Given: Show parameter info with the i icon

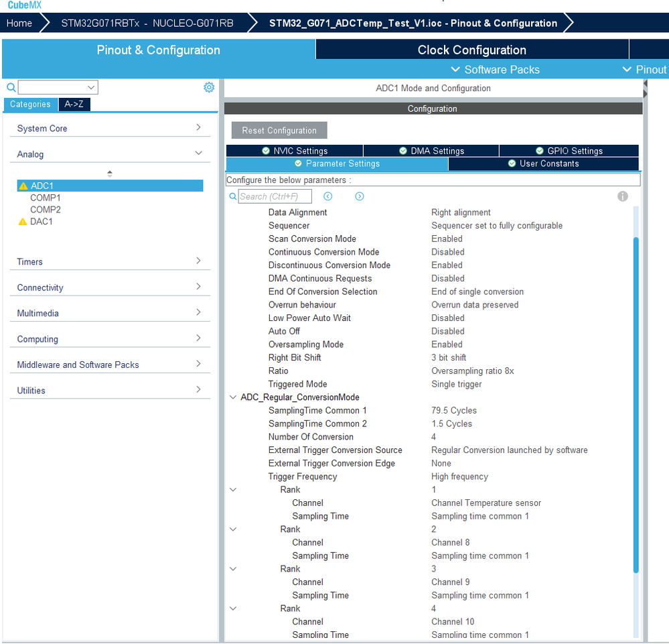Looking at the screenshot, I should (623, 196).
